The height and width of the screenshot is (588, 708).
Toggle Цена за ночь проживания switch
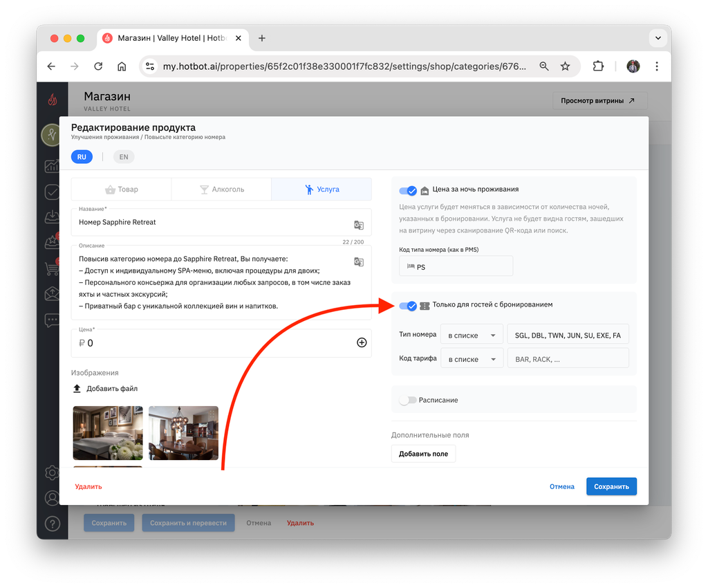[x=408, y=190]
